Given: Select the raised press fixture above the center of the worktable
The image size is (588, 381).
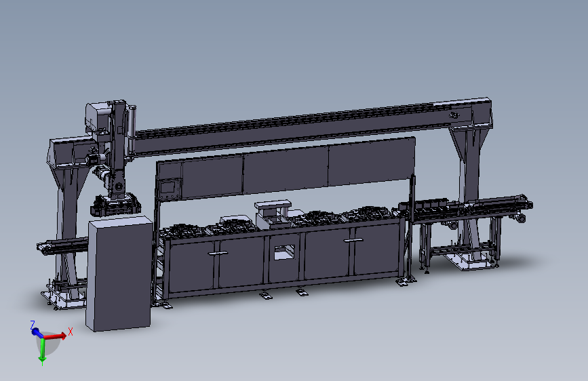Looking at the screenshot, I should [x=273, y=213].
